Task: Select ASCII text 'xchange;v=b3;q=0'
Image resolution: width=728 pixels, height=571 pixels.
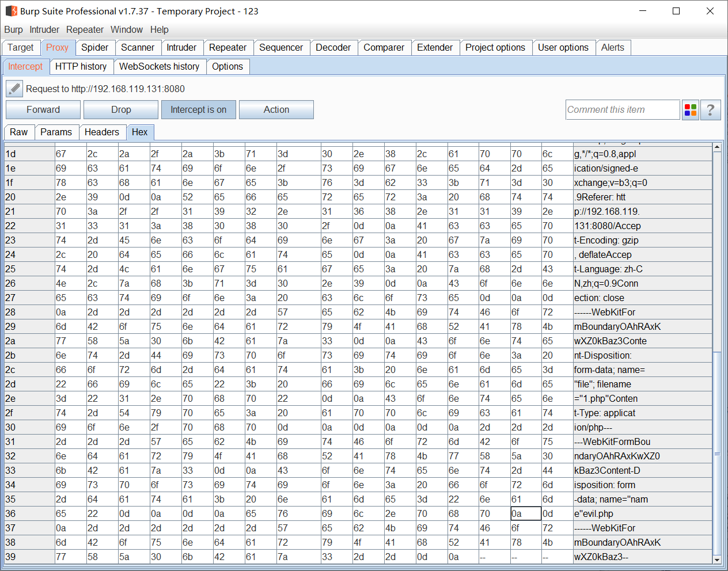Action: coord(611,182)
